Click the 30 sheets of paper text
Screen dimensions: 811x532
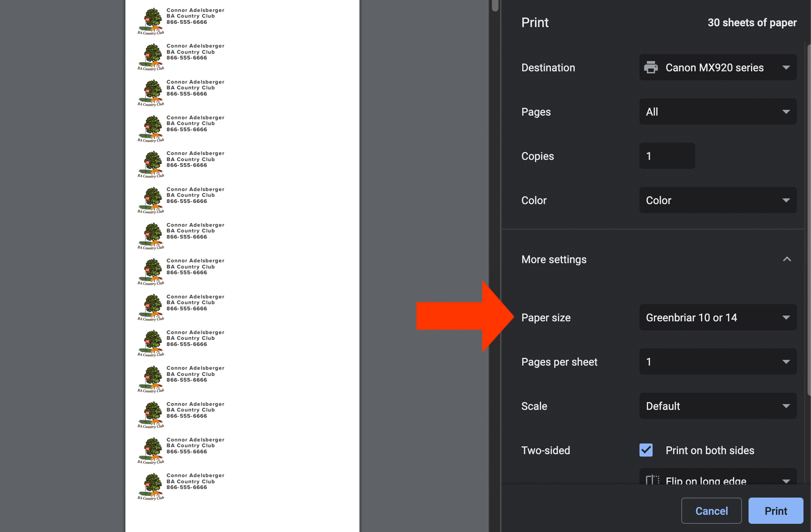[752, 23]
